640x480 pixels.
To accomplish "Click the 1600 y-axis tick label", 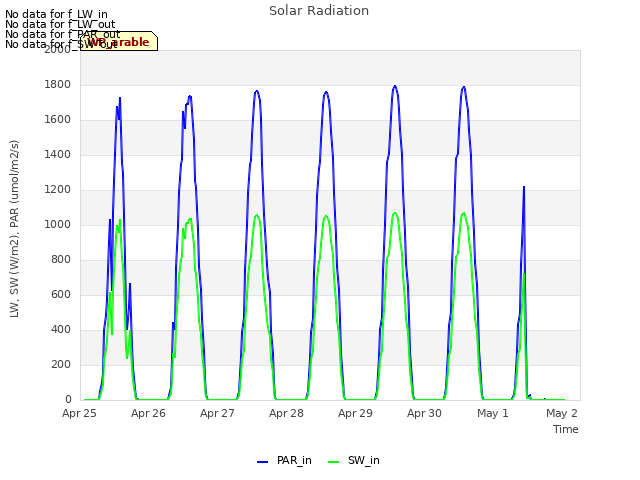I will click(x=58, y=120).
